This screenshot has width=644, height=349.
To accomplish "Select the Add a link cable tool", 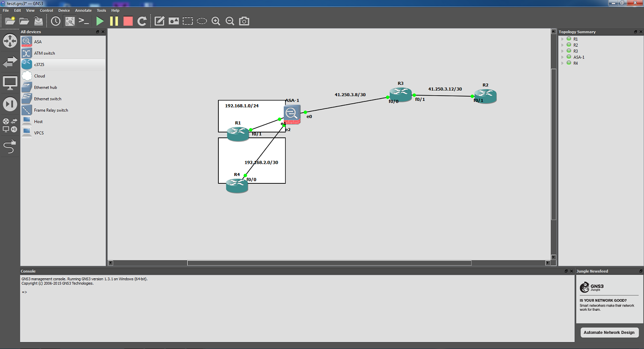I will (x=10, y=147).
